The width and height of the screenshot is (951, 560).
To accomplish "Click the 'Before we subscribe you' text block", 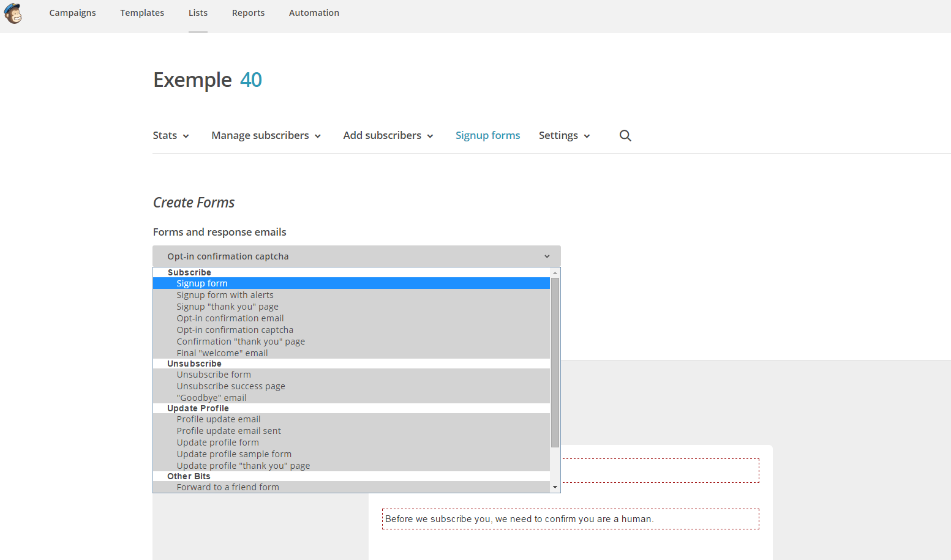I will [x=571, y=519].
